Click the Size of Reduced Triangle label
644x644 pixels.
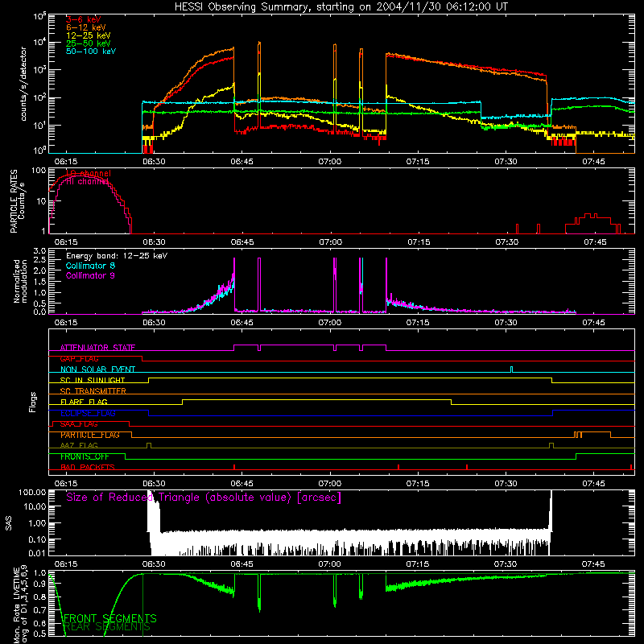pos(204,497)
